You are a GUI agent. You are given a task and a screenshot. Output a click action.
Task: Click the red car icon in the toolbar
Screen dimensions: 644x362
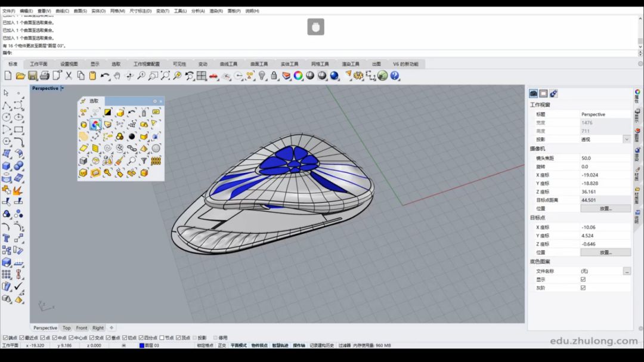coord(213,76)
